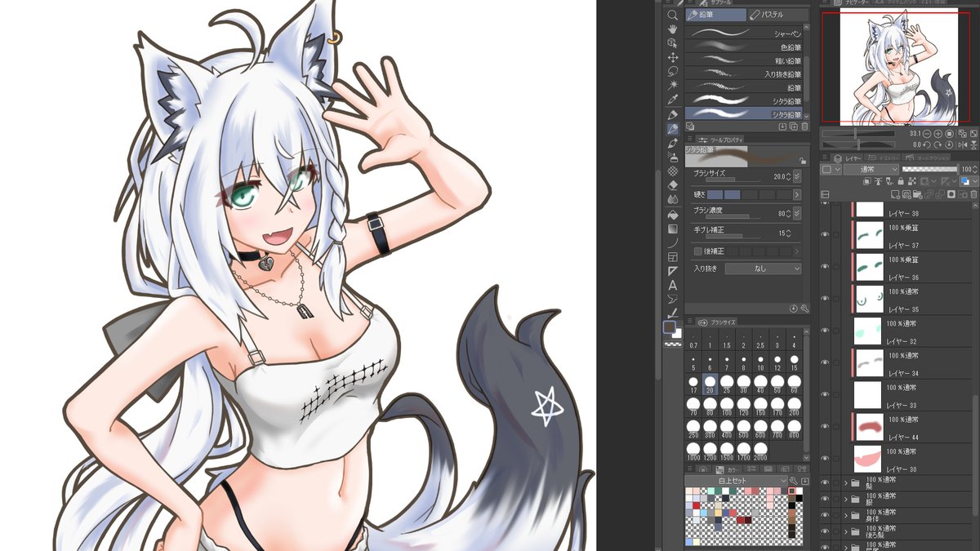The height and width of the screenshot is (551, 980).
Task: Open the 入り抜き dropdown set to なし
Action: [763, 269]
